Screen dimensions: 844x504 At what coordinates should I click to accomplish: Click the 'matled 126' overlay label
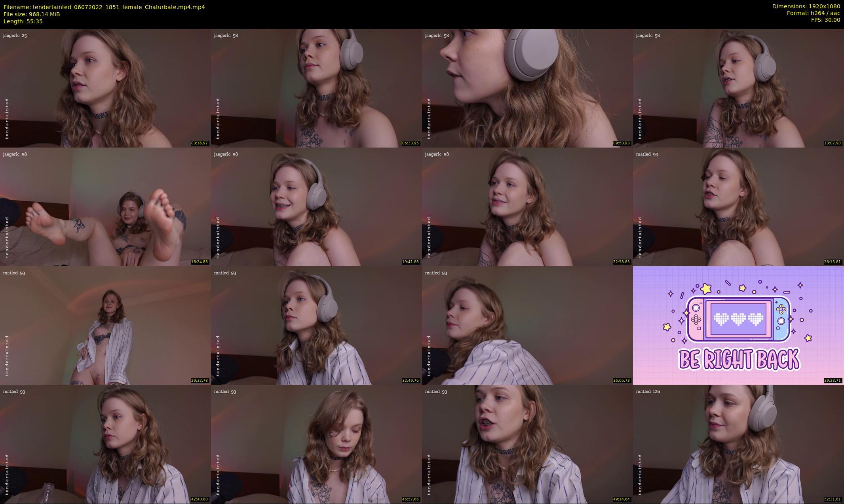pyautogui.click(x=648, y=392)
